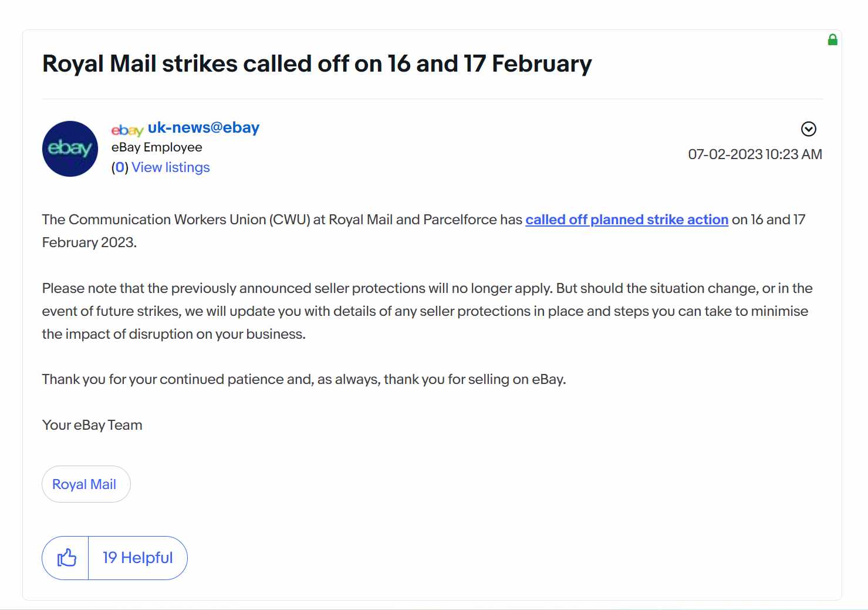868x610 pixels.
Task: Click the post date 07-02-2023 10:23 AM
Action: [x=755, y=154]
